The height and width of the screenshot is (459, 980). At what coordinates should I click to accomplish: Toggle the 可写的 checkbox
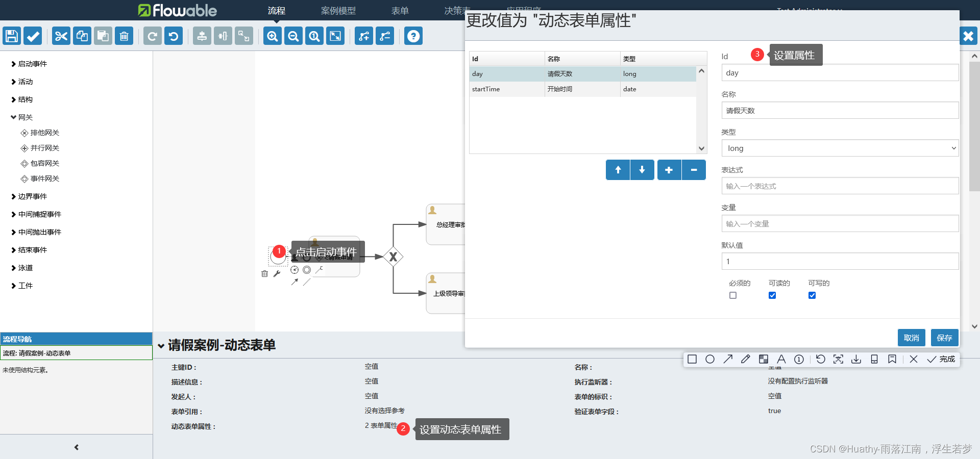812,295
